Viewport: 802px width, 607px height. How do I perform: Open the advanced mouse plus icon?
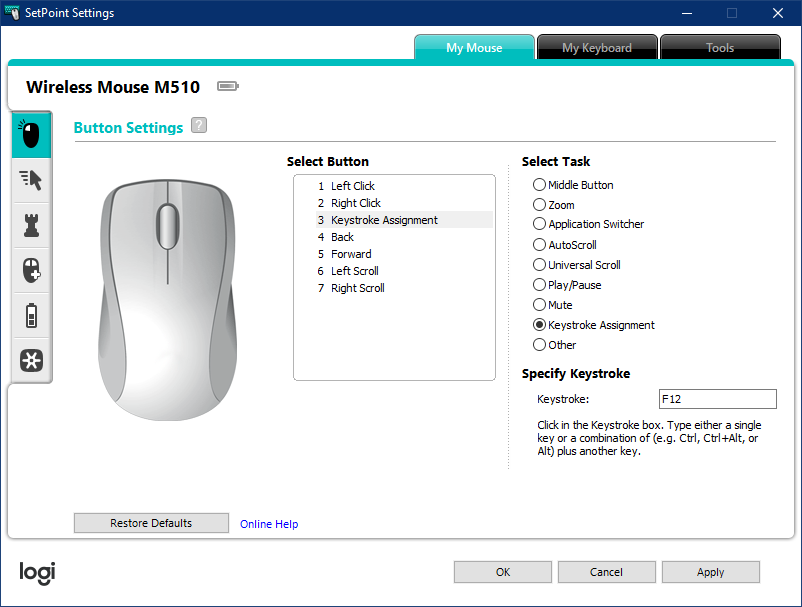[31, 270]
